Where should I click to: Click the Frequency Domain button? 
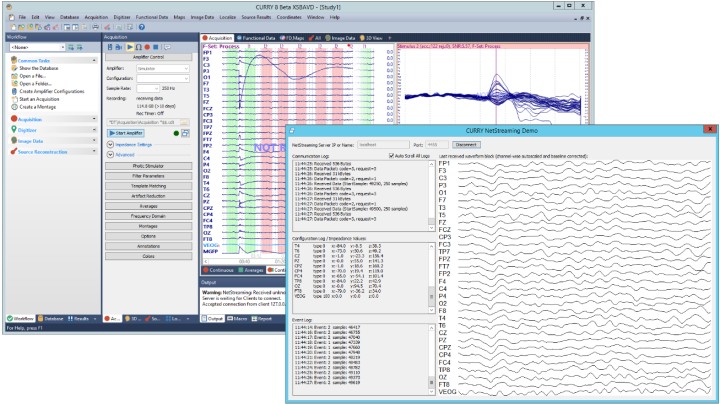coord(148,216)
